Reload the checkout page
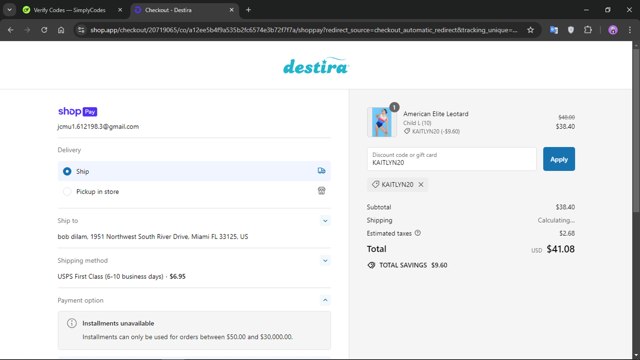This screenshot has width=640, height=360. pyautogui.click(x=44, y=30)
